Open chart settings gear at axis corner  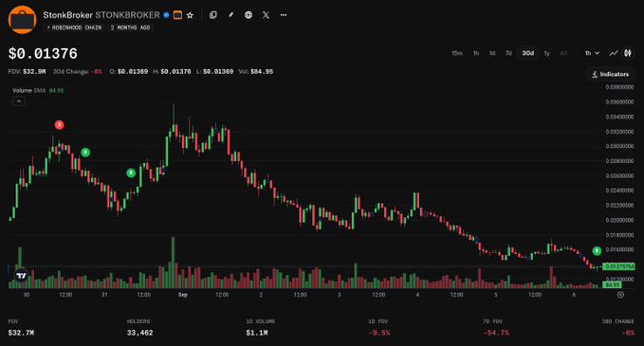(620, 295)
